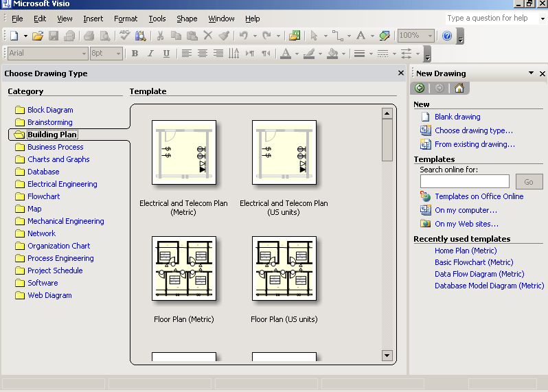Image resolution: width=548 pixels, height=392 pixels.
Task: Open Microsoft Visio Help icon
Action: [447, 36]
